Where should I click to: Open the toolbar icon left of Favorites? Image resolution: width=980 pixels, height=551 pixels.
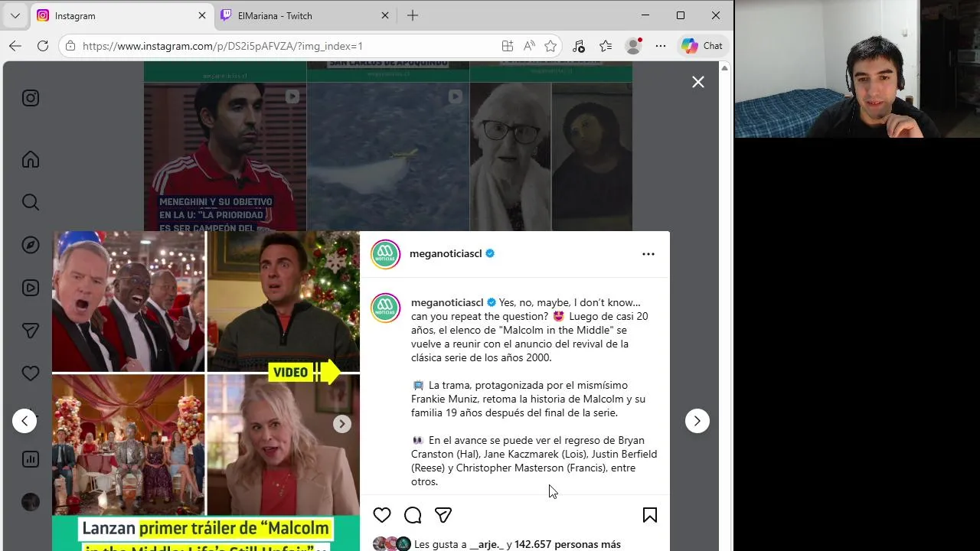click(x=579, y=46)
